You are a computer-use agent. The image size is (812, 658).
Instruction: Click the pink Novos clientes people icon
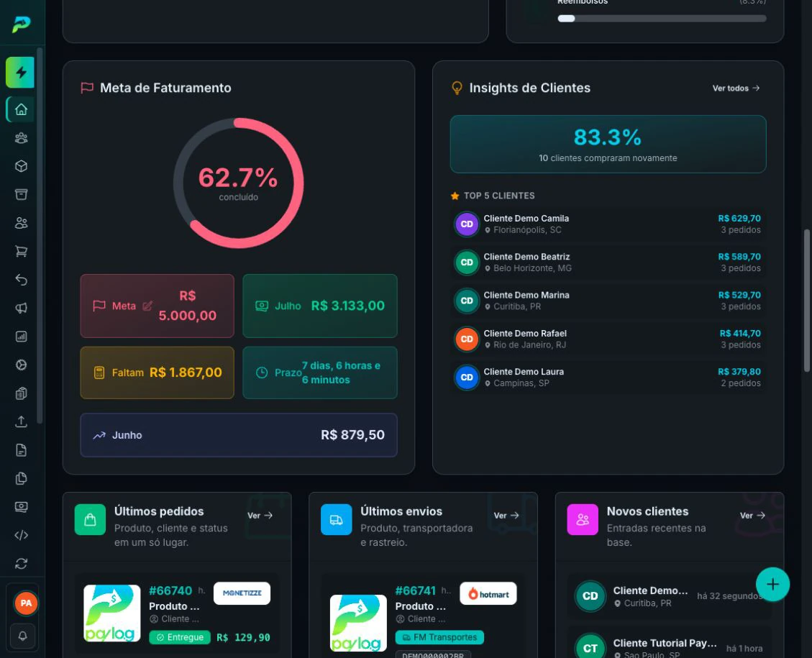[583, 519]
